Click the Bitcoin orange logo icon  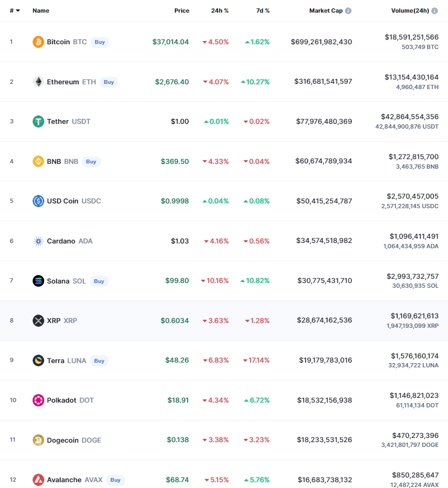(x=38, y=42)
